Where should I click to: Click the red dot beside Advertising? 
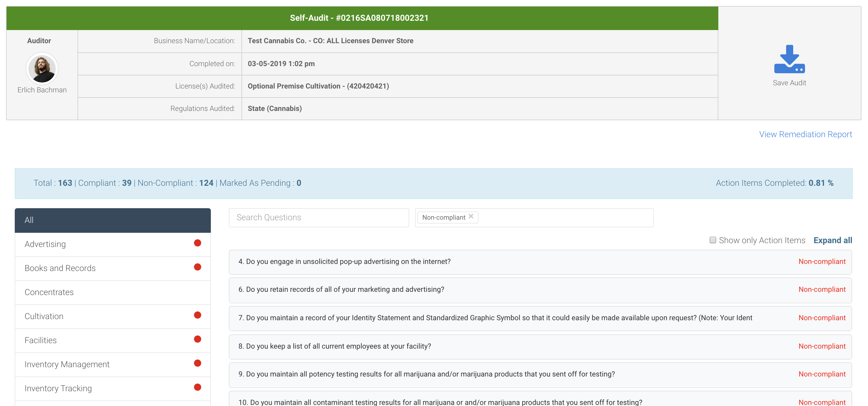point(197,243)
